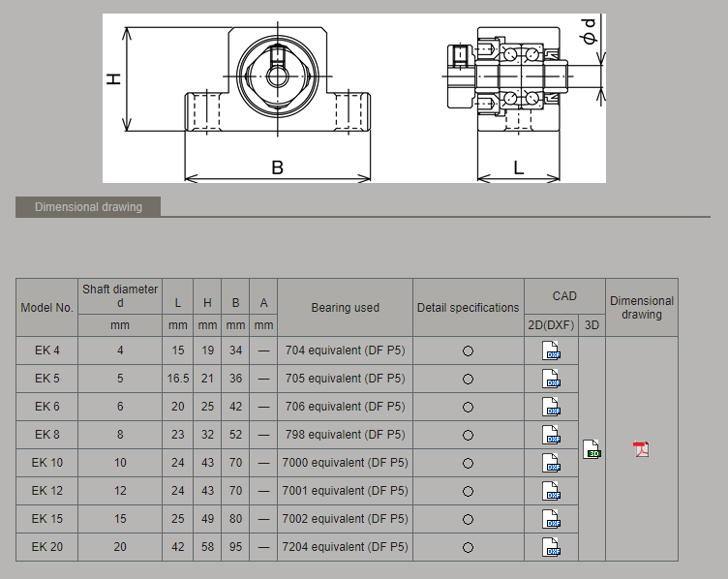Download the DXF file for EK 6
The width and height of the screenshot is (728, 579).
[x=552, y=407]
